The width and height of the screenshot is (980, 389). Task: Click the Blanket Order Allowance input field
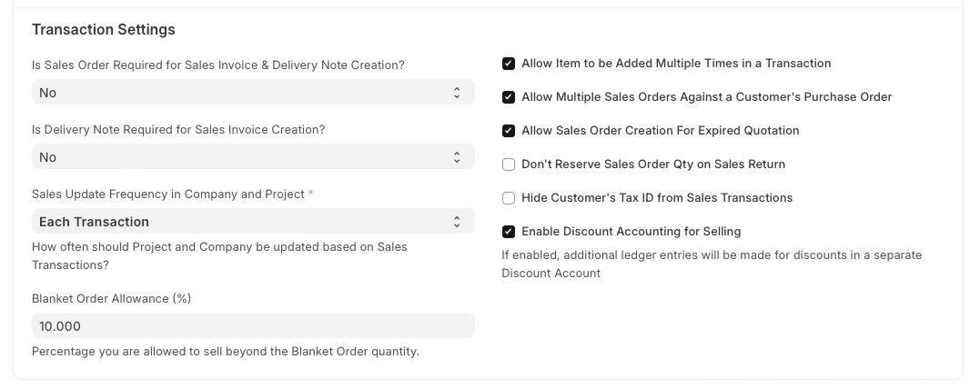point(253,326)
